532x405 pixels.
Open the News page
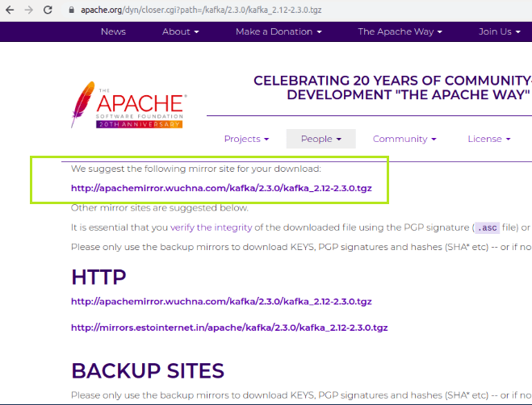tap(113, 31)
